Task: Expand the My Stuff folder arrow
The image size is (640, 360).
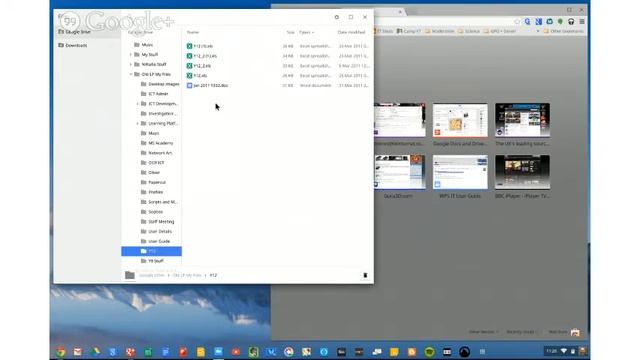Action: coord(131,54)
